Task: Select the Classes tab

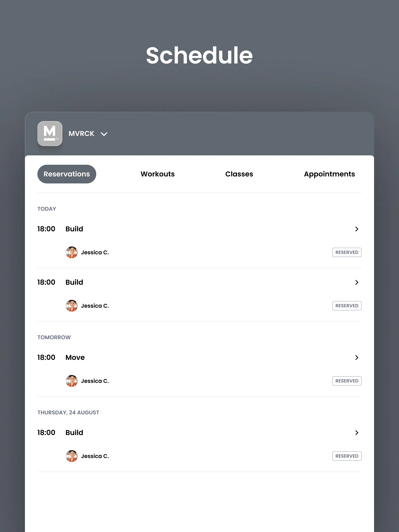Action: pos(239,174)
